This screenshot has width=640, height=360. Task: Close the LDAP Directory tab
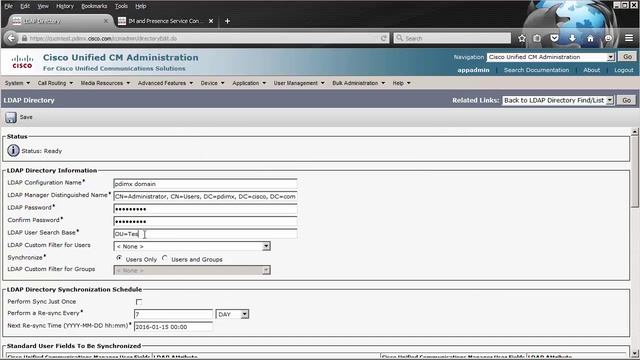click(x=106, y=21)
